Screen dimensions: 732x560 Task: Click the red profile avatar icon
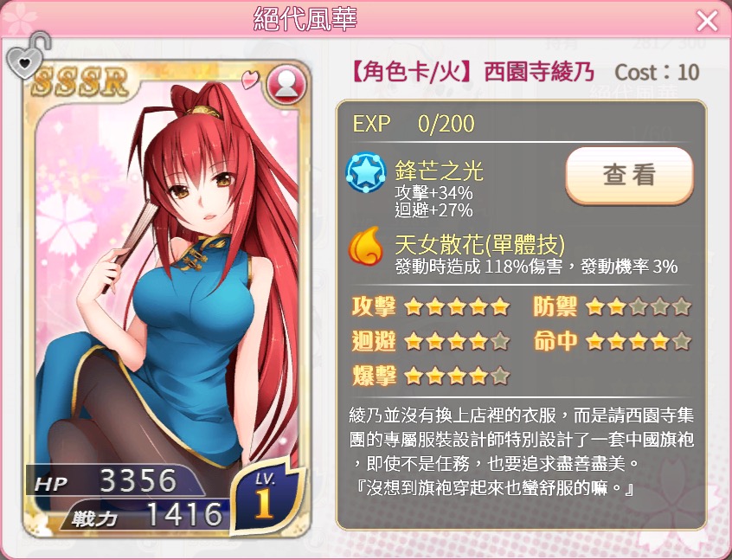(286, 86)
